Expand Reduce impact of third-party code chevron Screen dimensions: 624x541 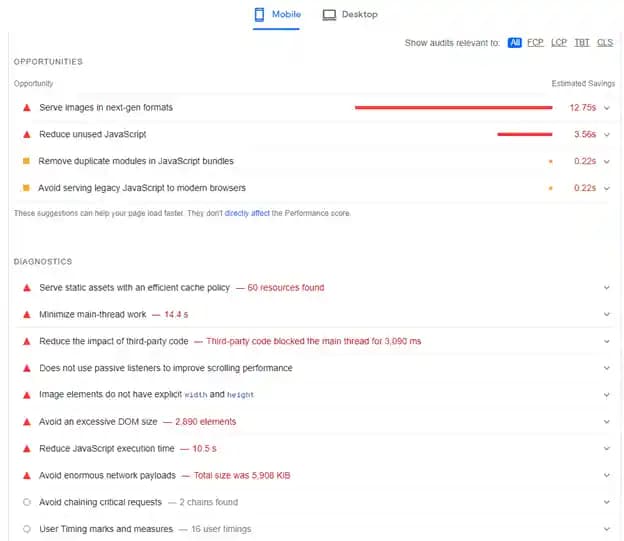tap(606, 342)
